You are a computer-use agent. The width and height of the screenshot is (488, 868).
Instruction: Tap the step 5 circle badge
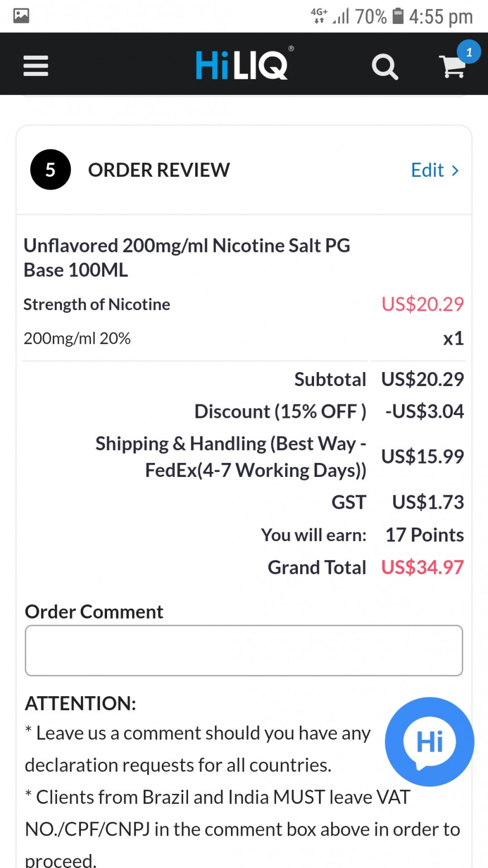pyautogui.click(x=50, y=170)
